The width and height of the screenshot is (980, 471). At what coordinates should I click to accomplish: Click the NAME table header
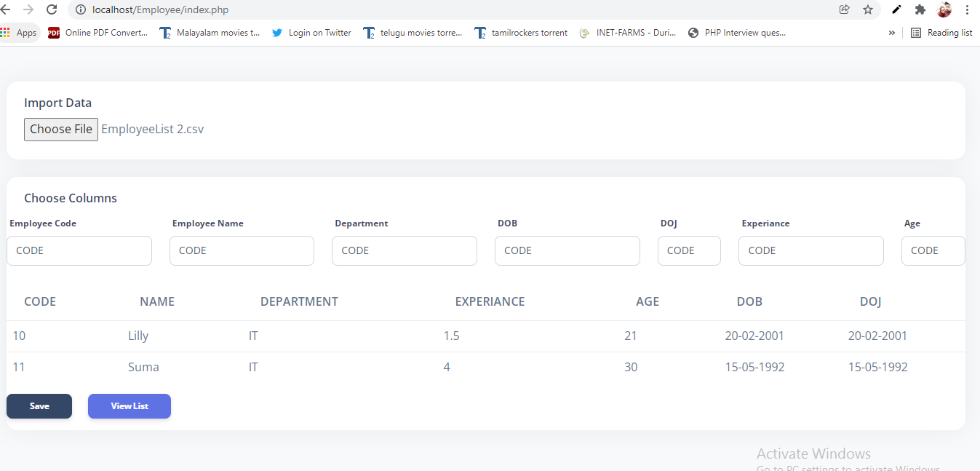[157, 301]
